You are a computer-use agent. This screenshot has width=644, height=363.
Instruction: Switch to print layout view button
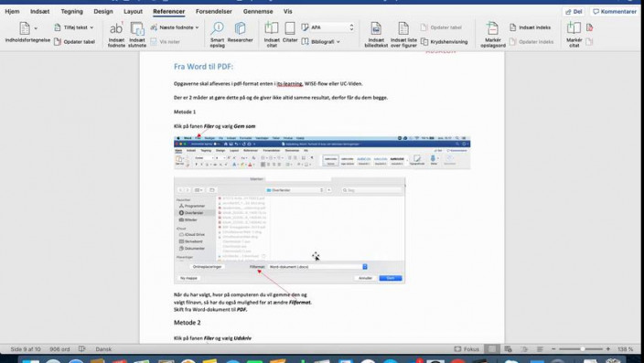point(491,349)
